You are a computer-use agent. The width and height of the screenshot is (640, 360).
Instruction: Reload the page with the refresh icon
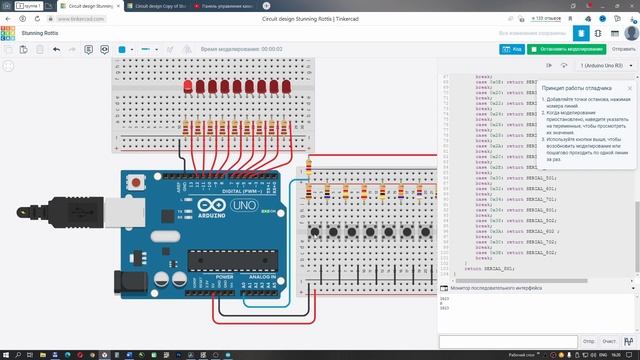[x=37, y=19]
